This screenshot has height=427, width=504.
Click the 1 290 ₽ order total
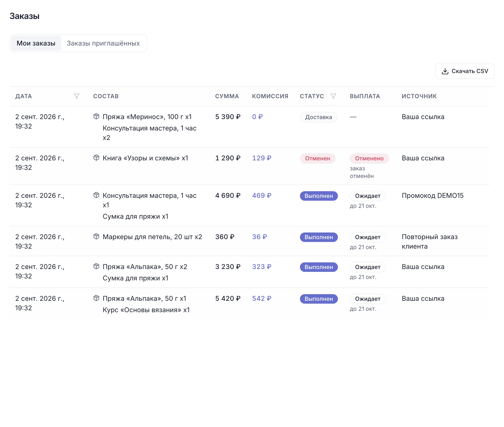pos(228,158)
